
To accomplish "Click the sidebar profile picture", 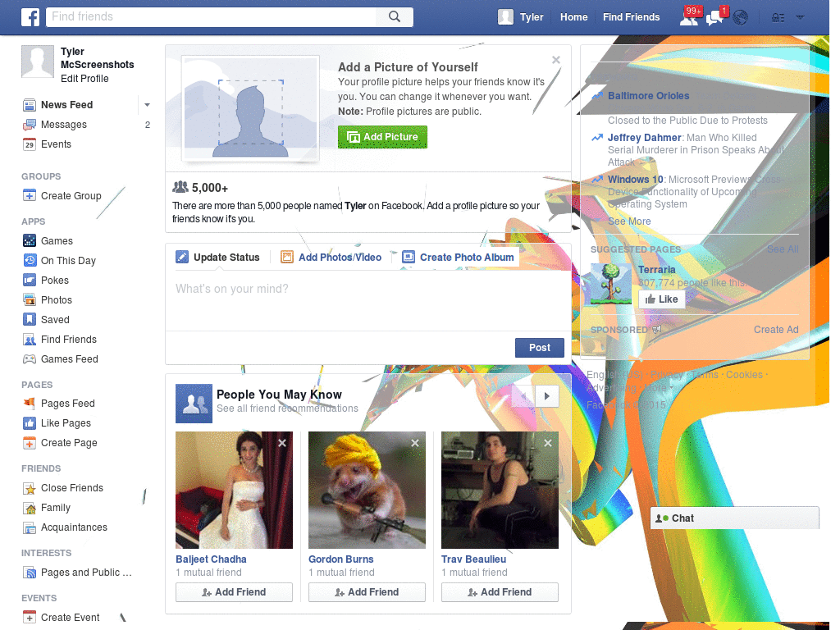I will pyautogui.click(x=38, y=62).
